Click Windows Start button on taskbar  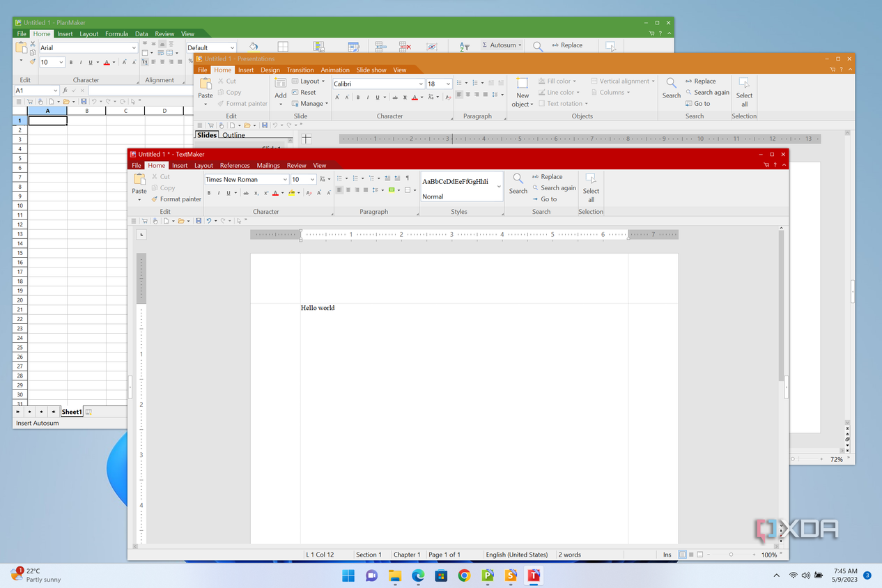click(348, 575)
